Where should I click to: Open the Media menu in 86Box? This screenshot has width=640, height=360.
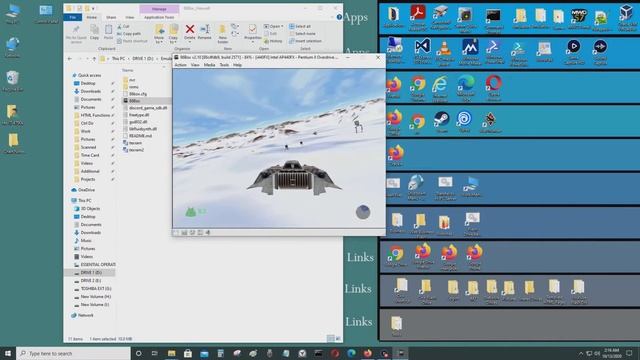point(209,65)
